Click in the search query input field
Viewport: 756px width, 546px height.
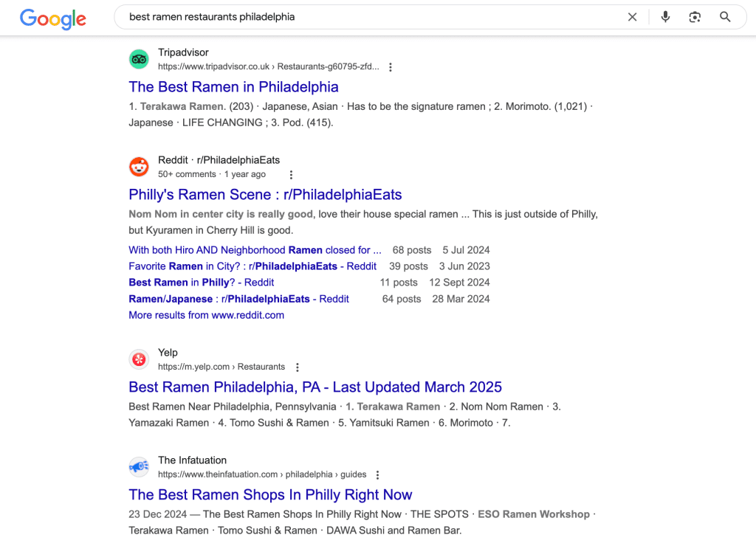pos(371,17)
